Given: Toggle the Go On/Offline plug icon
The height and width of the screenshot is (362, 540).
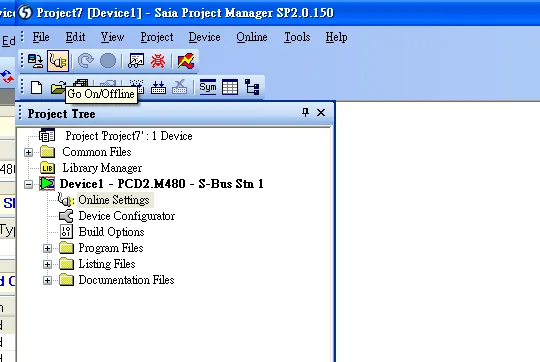Looking at the screenshot, I should (58, 61).
